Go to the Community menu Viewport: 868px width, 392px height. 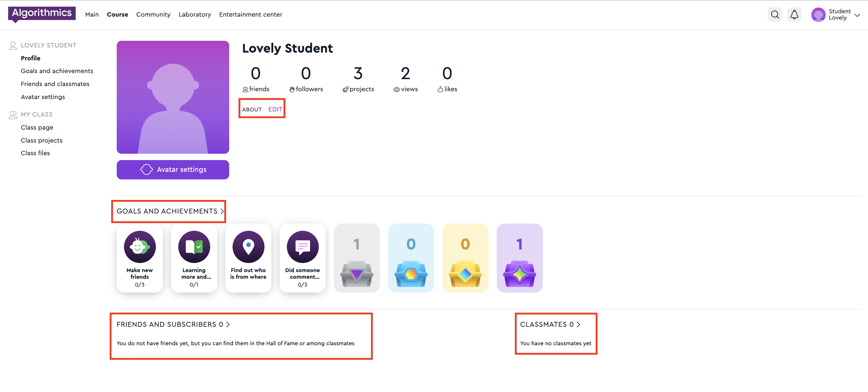153,14
